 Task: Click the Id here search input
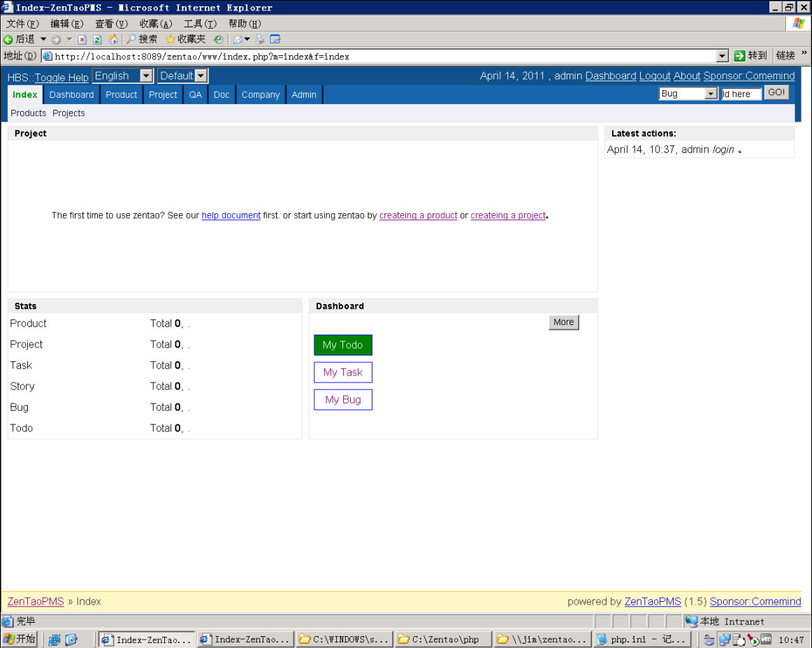pyautogui.click(x=741, y=94)
